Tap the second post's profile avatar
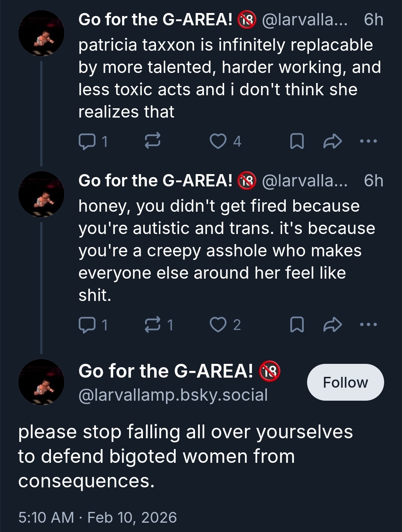402x532 pixels. pyautogui.click(x=41, y=194)
